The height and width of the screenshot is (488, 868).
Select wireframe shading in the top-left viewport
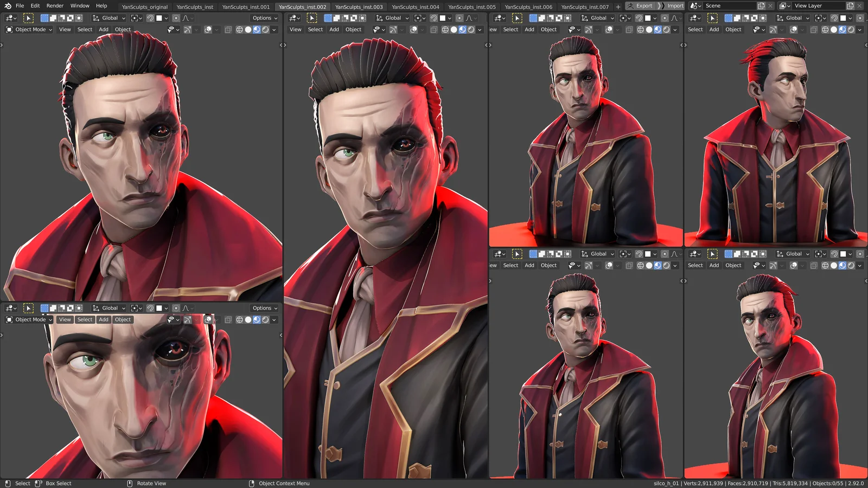pos(239,30)
